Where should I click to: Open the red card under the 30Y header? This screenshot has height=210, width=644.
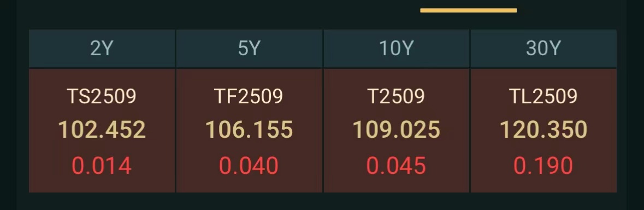543,130
